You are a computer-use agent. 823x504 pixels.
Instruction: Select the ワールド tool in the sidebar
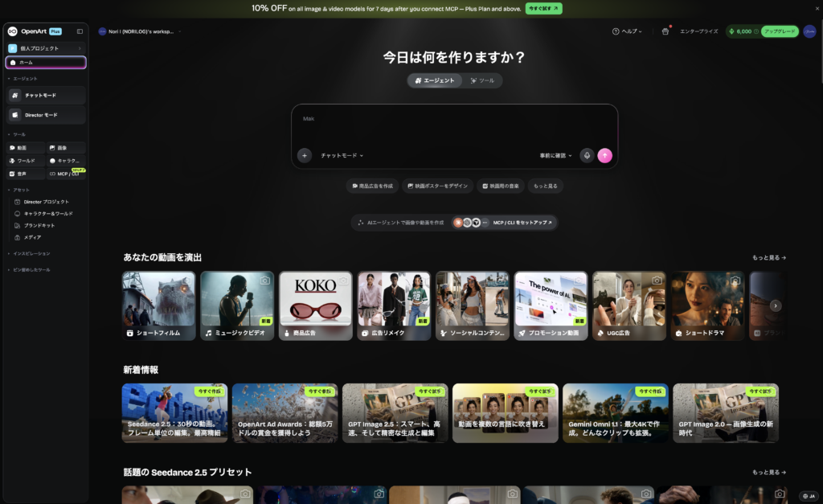pyautogui.click(x=26, y=161)
